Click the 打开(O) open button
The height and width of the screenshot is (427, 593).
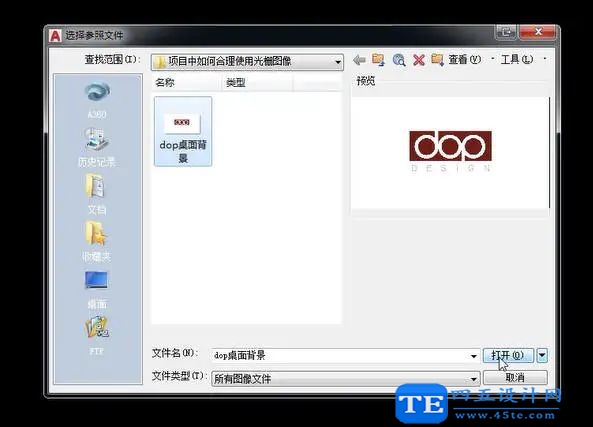[508, 355]
